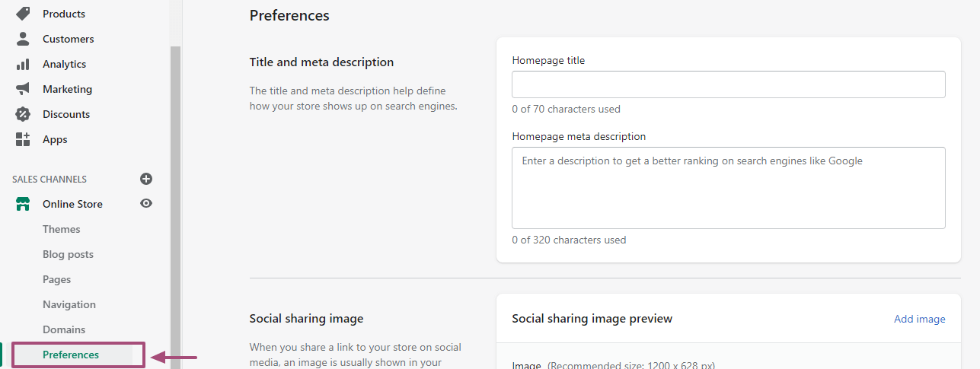The width and height of the screenshot is (980, 369).
Task: Click the Homepage meta description box
Action: 729,188
